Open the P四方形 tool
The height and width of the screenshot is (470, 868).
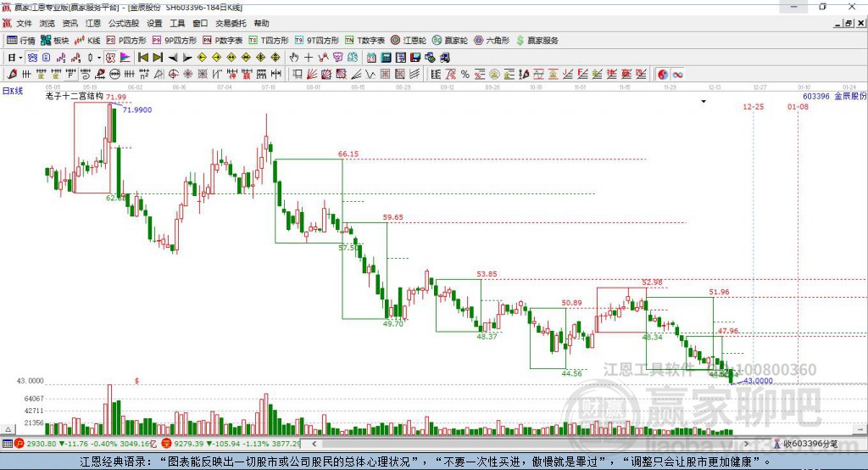click(x=126, y=41)
